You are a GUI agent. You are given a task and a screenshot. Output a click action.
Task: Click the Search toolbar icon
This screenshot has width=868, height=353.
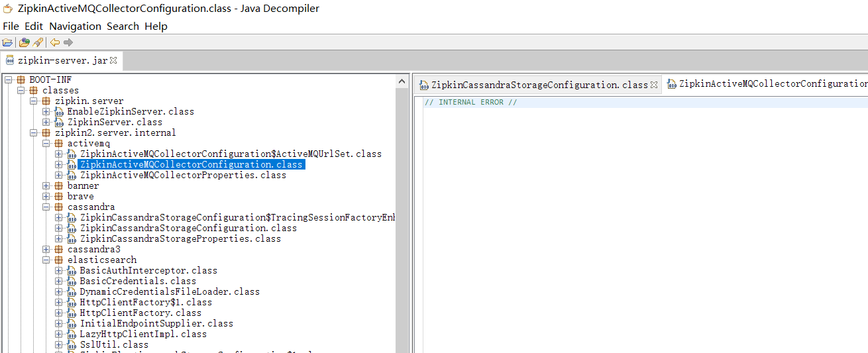pyautogui.click(x=38, y=42)
